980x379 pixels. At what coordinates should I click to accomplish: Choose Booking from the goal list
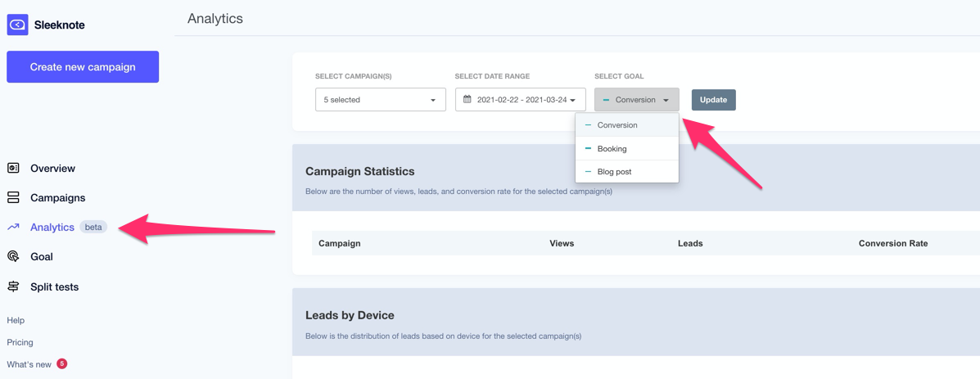point(612,149)
